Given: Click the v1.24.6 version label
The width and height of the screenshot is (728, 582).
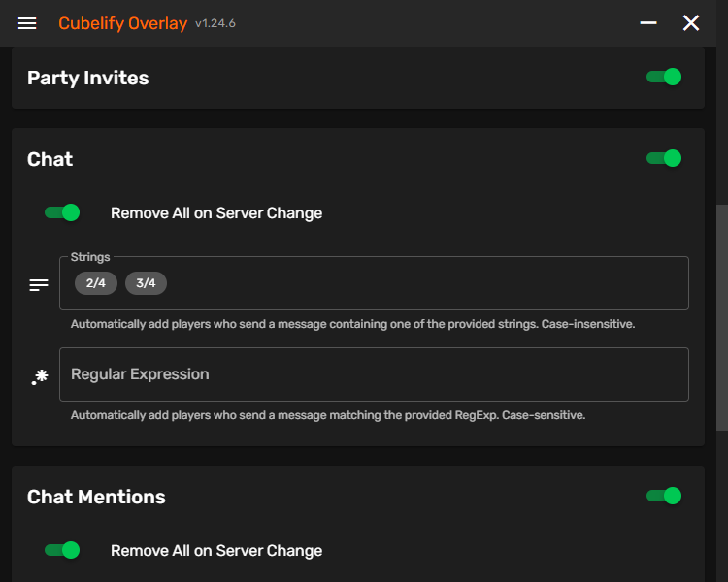Looking at the screenshot, I should click(215, 23).
